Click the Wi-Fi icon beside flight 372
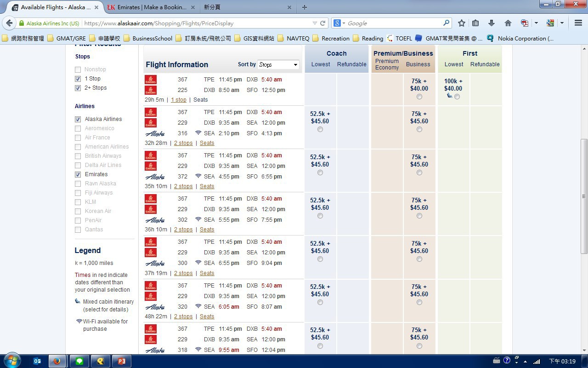 pos(198,176)
